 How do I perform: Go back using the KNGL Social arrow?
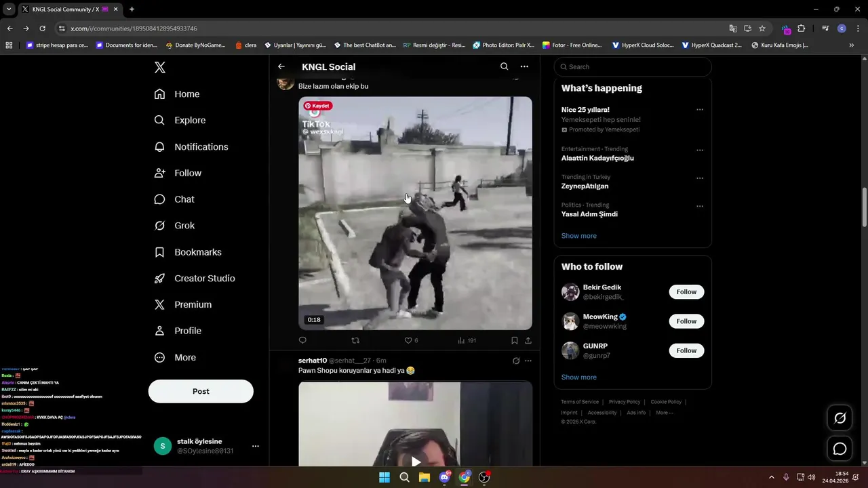click(281, 66)
